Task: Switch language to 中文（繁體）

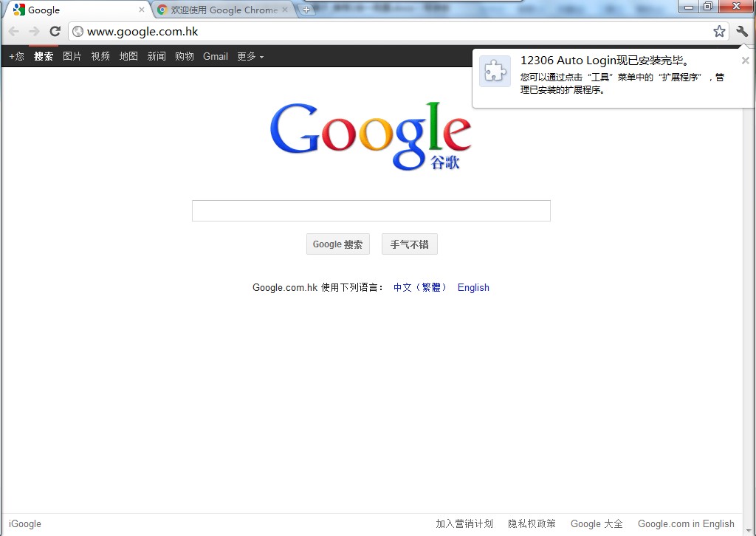Action: tap(420, 287)
